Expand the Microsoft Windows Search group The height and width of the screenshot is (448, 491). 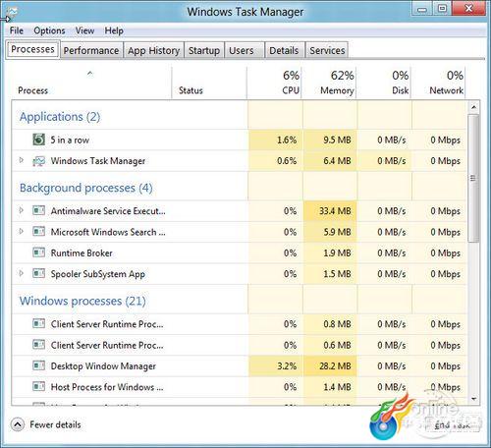(x=22, y=231)
